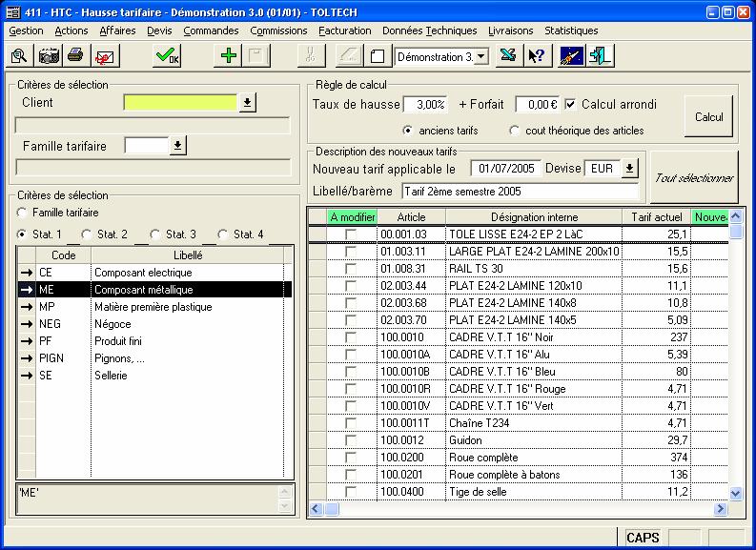Click the row arrow next to CE
The height and width of the screenshot is (550, 756).
pyautogui.click(x=27, y=273)
